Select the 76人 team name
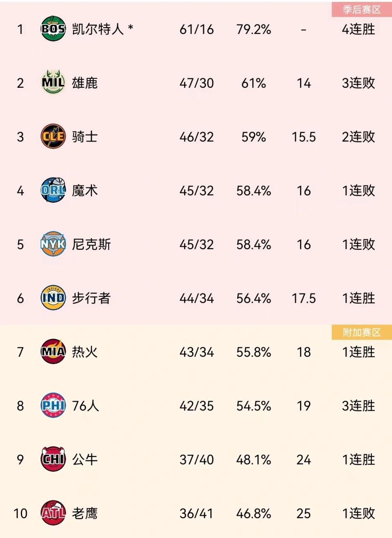The image size is (392, 538). pyautogui.click(x=85, y=406)
